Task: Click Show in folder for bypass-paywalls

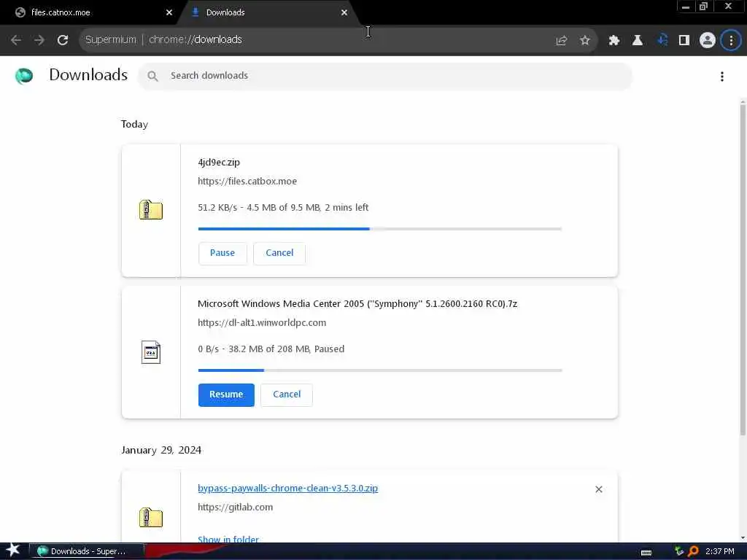Action: [x=228, y=539]
